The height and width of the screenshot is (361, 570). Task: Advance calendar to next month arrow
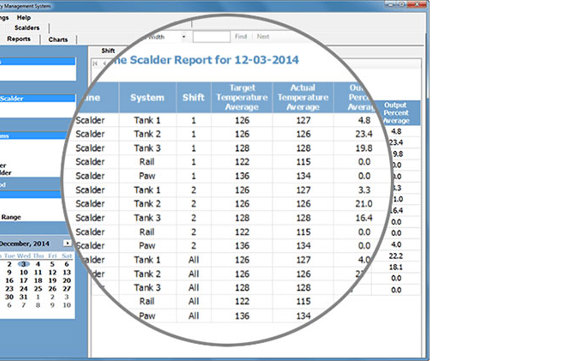(67, 243)
